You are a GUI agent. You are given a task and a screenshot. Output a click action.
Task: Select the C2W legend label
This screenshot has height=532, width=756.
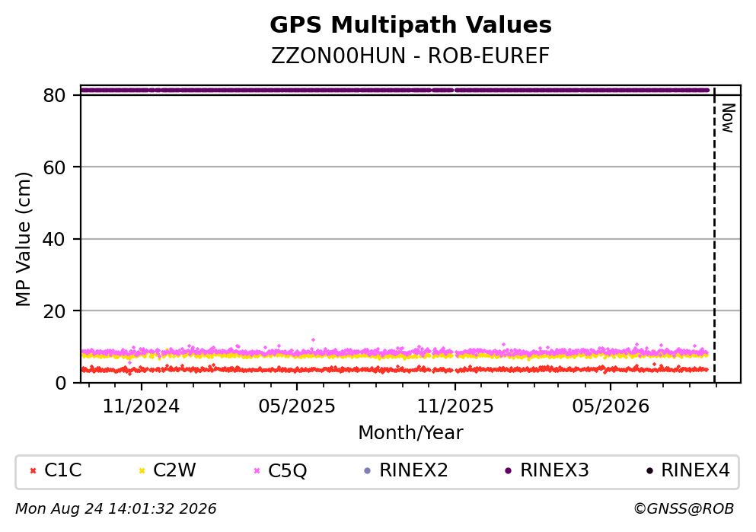pos(174,470)
